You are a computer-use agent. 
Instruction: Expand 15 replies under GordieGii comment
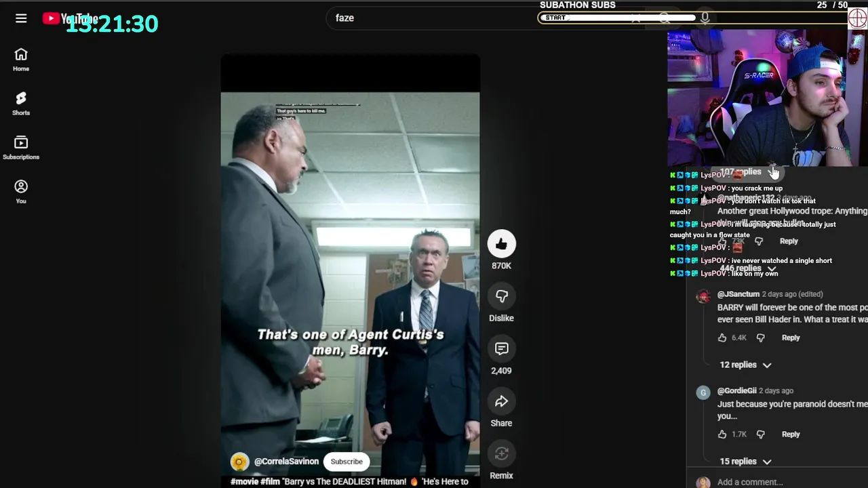pyautogui.click(x=745, y=462)
